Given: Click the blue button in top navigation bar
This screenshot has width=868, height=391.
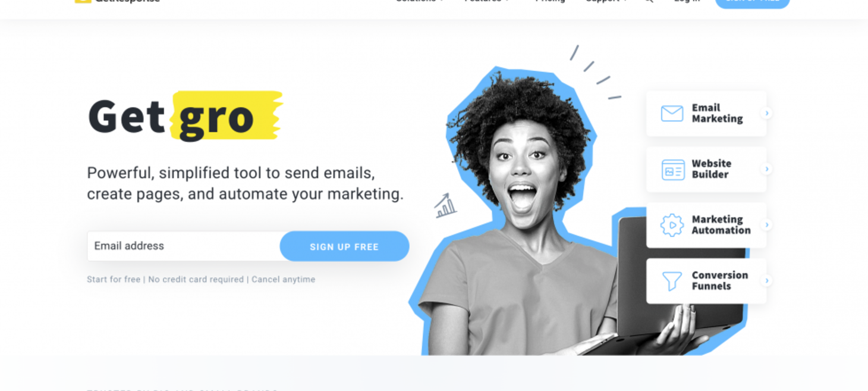Looking at the screenshot, I should [x=752, y=2].
